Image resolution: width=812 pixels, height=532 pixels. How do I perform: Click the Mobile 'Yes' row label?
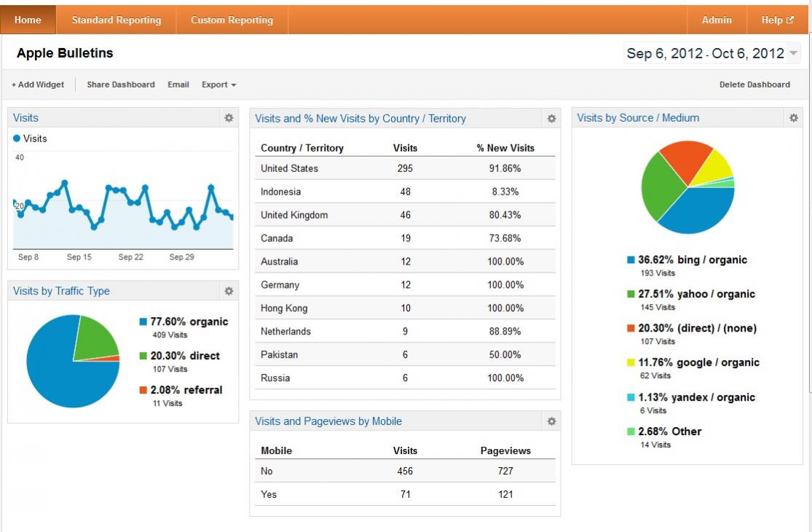click(269, 494)
